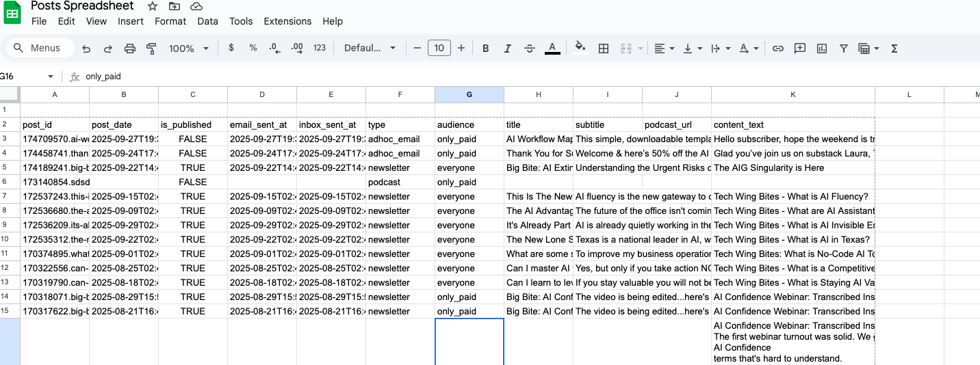This screenshot has width=980, height=365.
Task: Insert a chart
Action: pos(822,49)
